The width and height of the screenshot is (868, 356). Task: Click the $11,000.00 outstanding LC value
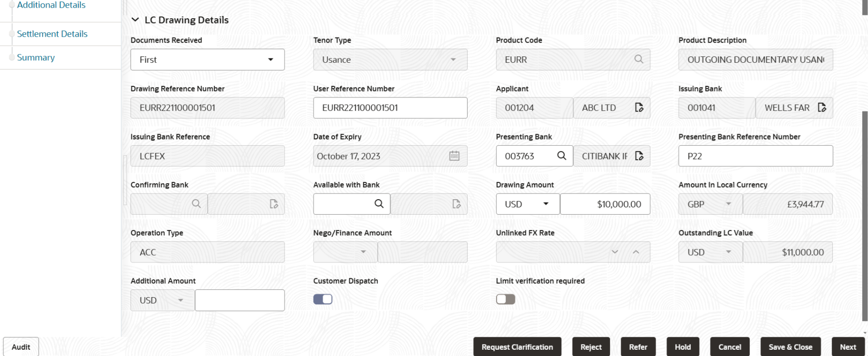[803, 252]
